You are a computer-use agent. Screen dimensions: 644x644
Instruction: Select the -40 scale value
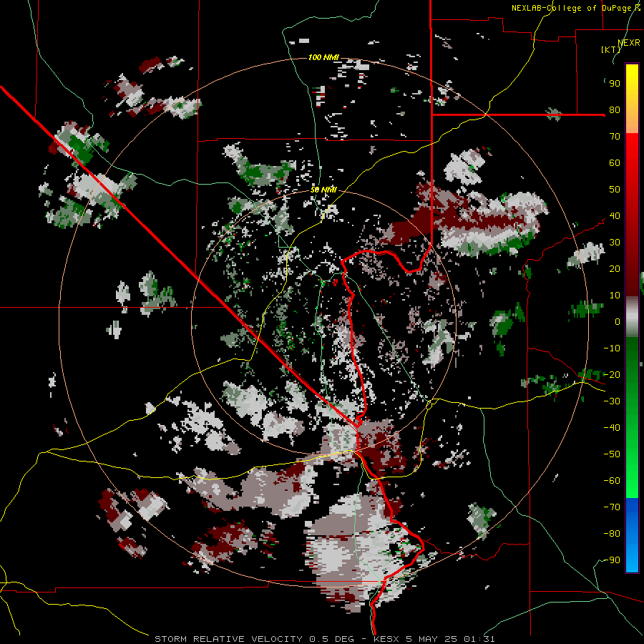[x=612, y=428]
